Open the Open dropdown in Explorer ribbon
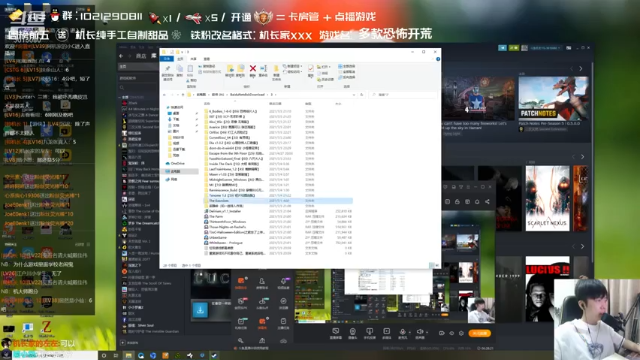Screen dimensions: 640x360 point(324,66)
